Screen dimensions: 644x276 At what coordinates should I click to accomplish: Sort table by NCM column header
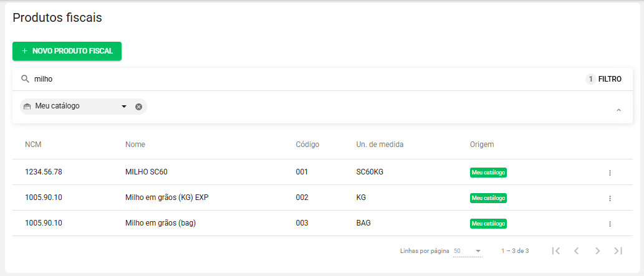pos(33,145)
